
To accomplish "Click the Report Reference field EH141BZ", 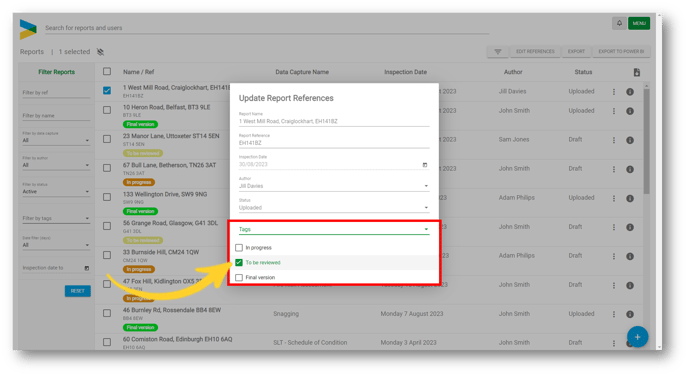I will pos(334,140).
